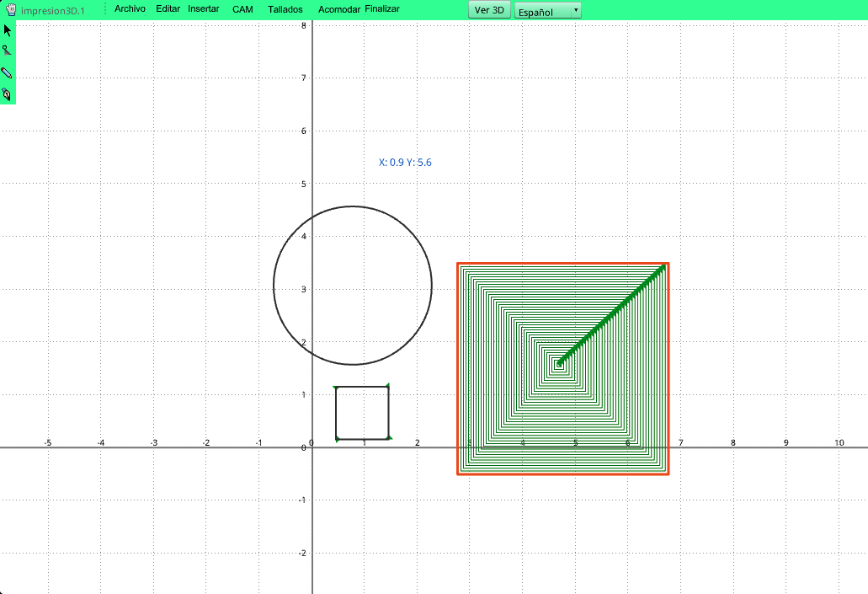This screenshot has width=868, height=594.
Task: Click the top-right green corner node of small square
Action: coord(387,387)
